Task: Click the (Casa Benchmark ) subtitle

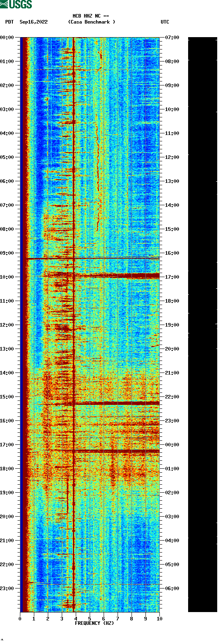Action: coord(92,22)
